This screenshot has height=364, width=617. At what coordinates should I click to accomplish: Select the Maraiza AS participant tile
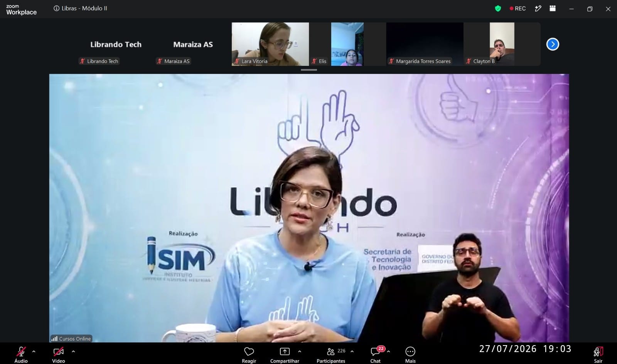tap(193, 44)
